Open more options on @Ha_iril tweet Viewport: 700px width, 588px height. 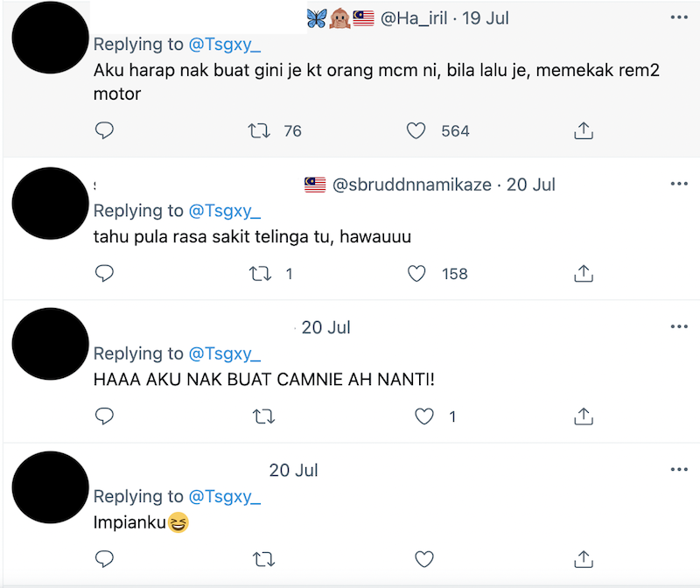coord(679,17)
